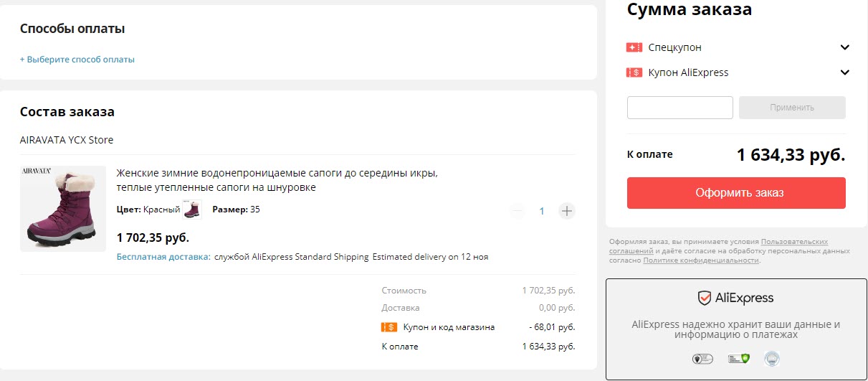Click the red Оформить заказ button
This screenshot has height=381, width=868.
[x=736, y=193]
